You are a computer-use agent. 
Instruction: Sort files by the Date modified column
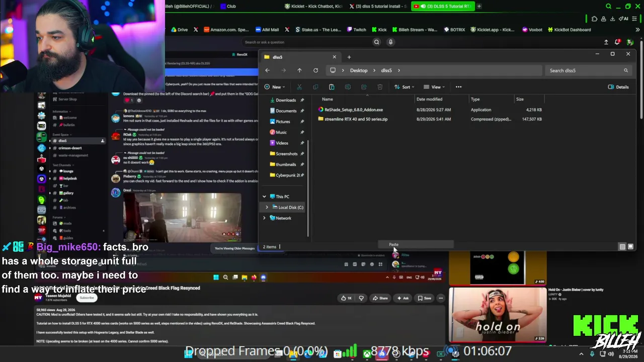429,99
